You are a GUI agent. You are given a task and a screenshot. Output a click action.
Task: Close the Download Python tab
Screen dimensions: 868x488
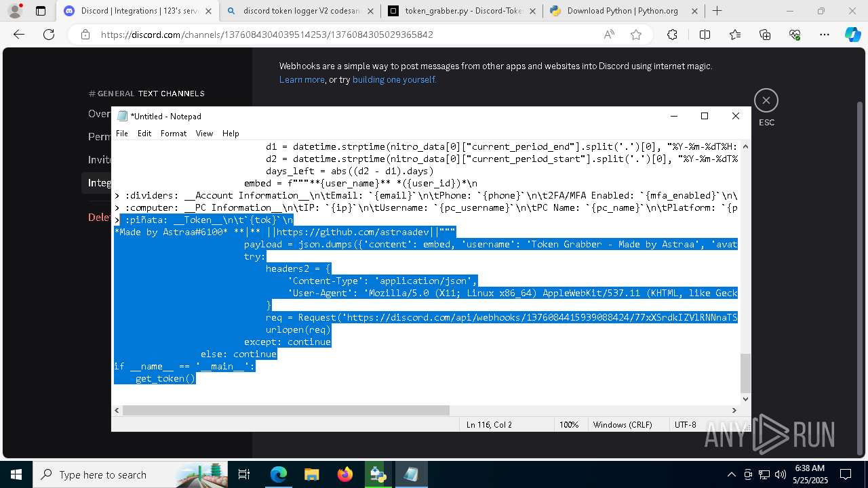tap(694, 11)
